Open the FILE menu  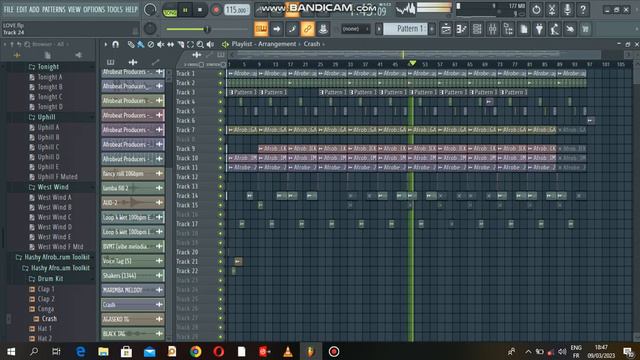[x=8, y=9]
